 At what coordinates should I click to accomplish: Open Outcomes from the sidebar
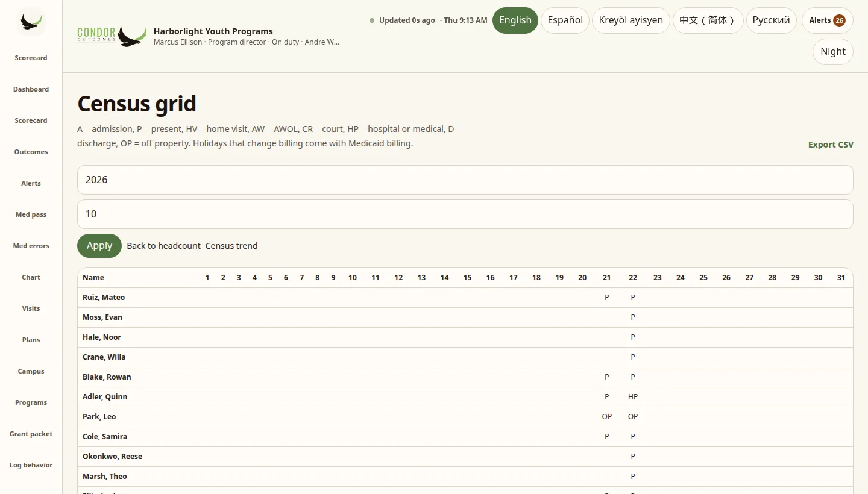(31, 152)
